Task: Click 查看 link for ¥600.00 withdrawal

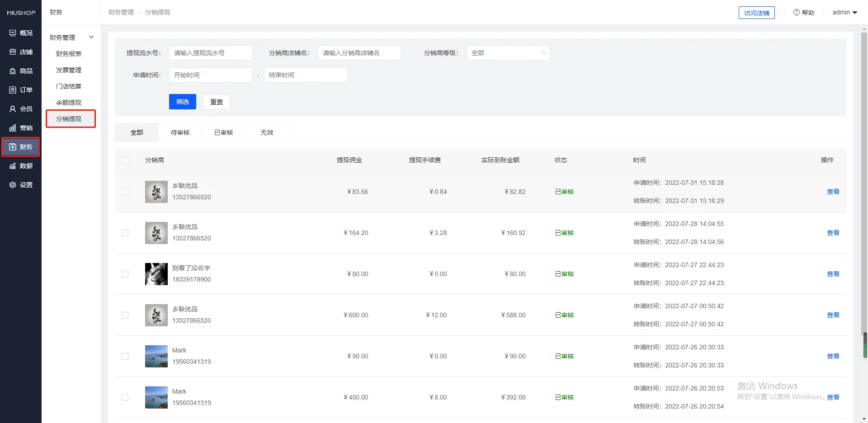Action: (x=833, y=315)
